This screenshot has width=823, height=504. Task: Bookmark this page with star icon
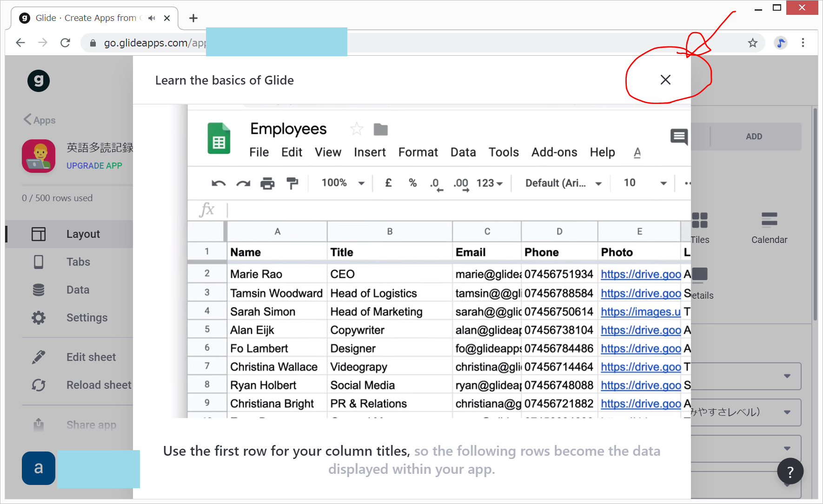coord(752,43)
